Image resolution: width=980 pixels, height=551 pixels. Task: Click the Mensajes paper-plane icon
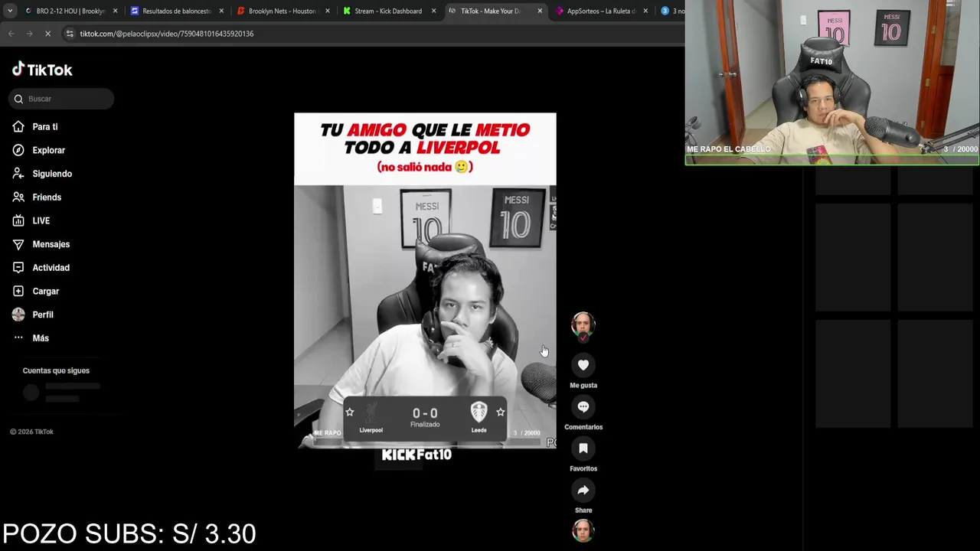pyautogui.click(x=18, y=244)
